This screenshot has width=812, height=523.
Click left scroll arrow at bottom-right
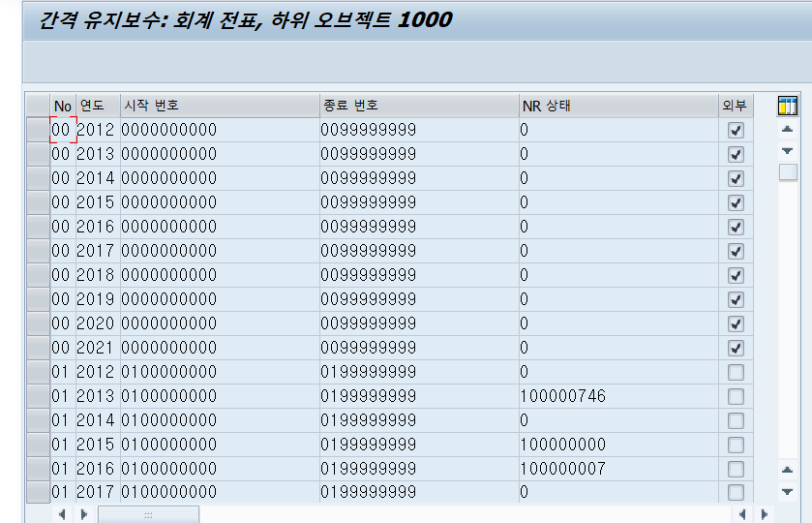pyautogui.click(x=742, y=514)
